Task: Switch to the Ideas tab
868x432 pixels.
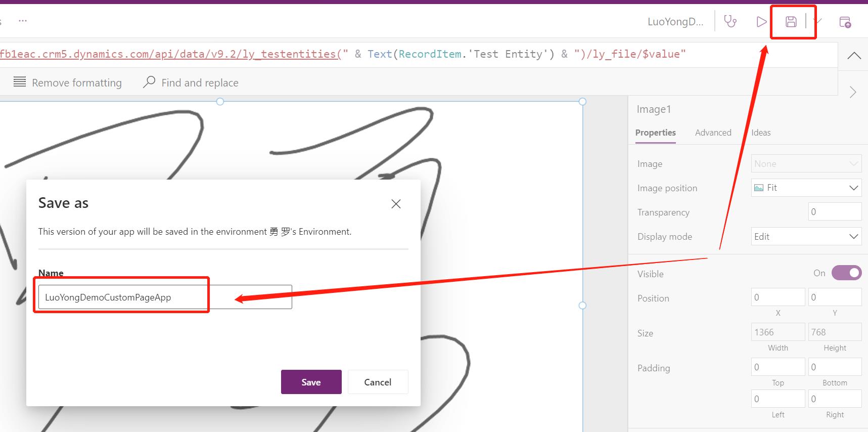Action: coord(761,133)
